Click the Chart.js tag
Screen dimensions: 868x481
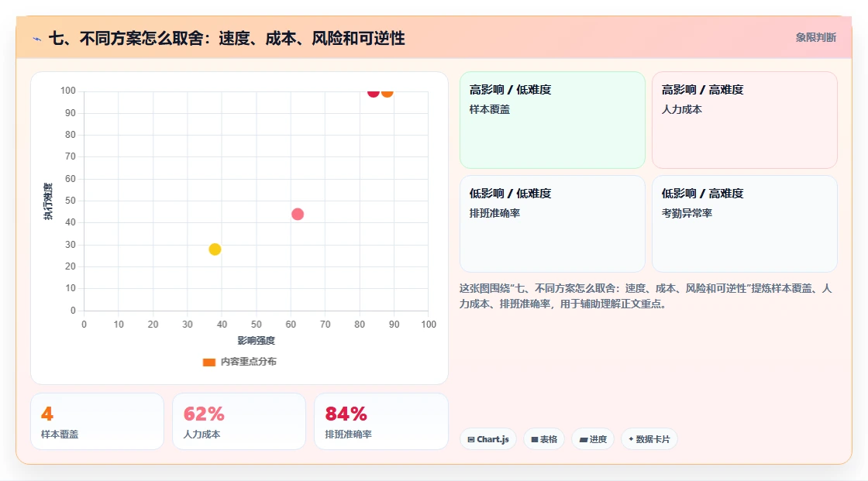488,439
